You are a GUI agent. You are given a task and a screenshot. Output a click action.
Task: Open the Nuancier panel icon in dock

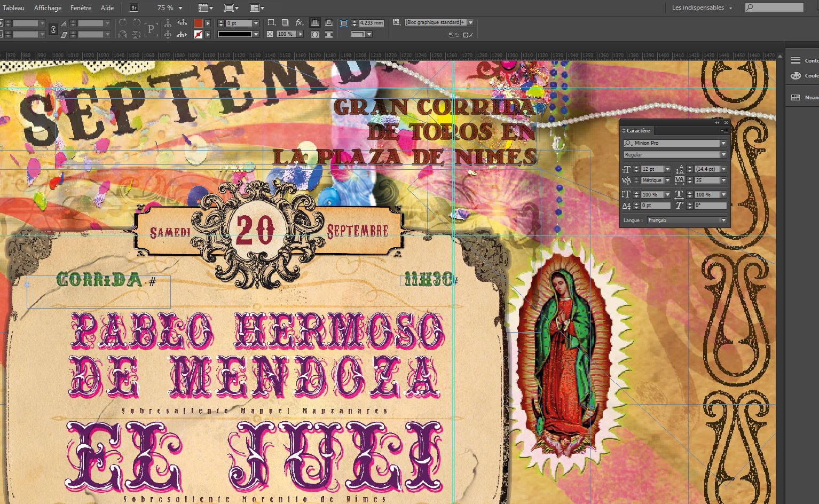796,98
